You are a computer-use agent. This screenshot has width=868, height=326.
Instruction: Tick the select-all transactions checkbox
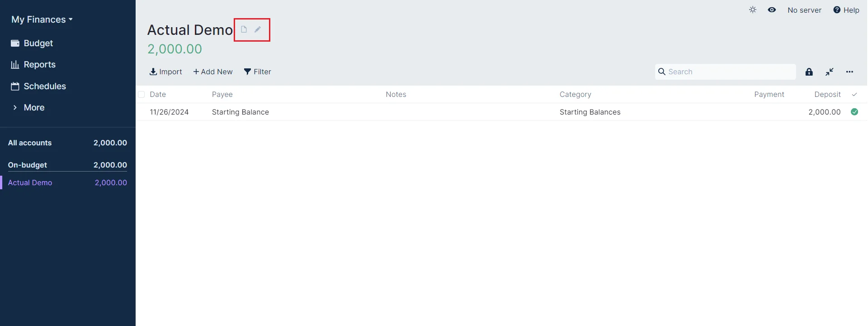click(142, 95)
